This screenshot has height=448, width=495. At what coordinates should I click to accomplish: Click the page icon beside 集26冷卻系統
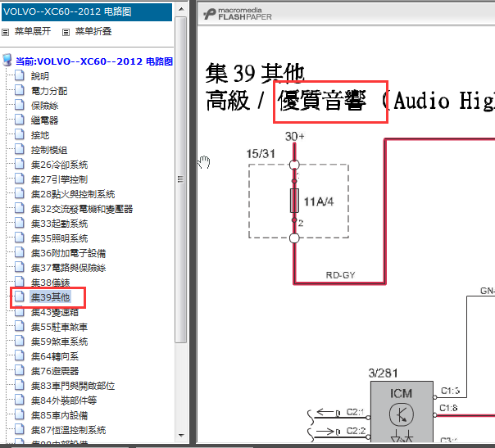click(x=20, y=165)
